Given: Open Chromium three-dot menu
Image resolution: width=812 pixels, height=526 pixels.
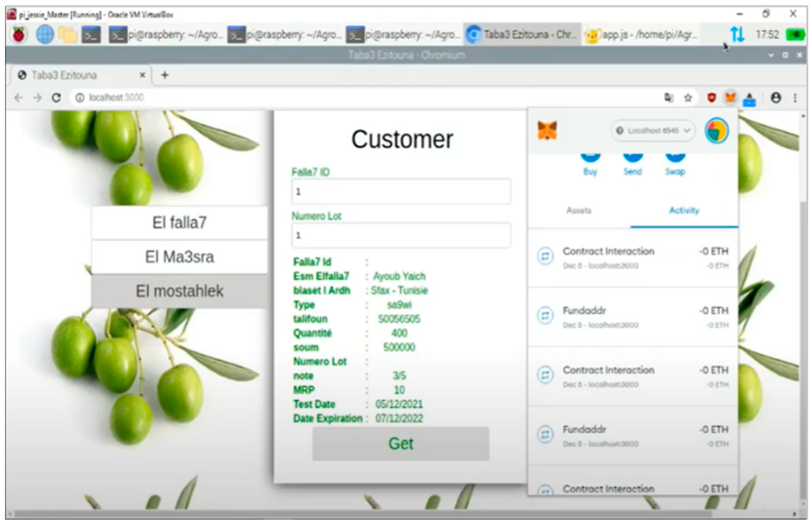Looking at the screenshot, I should point(795,98).
